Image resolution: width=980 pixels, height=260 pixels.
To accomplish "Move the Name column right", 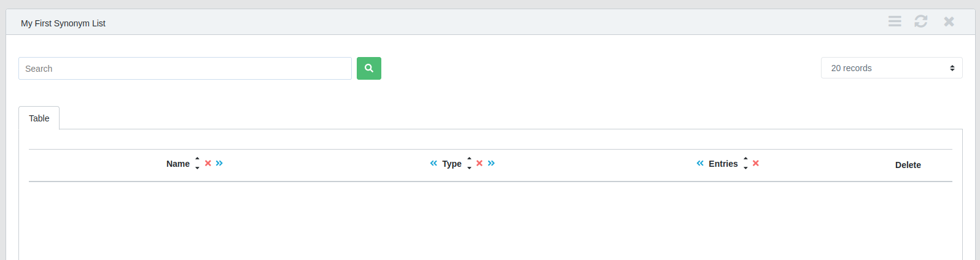I will (x=219, y=163).
